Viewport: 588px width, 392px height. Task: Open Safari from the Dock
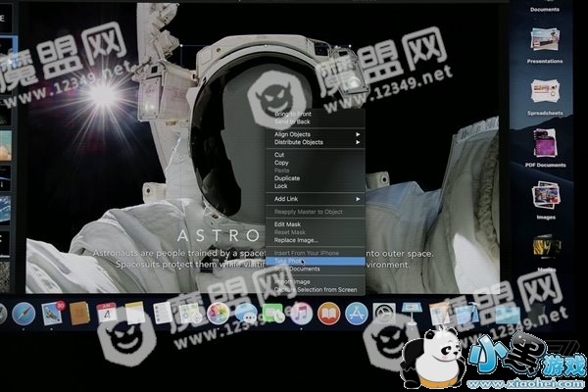[x=24, y=314]
